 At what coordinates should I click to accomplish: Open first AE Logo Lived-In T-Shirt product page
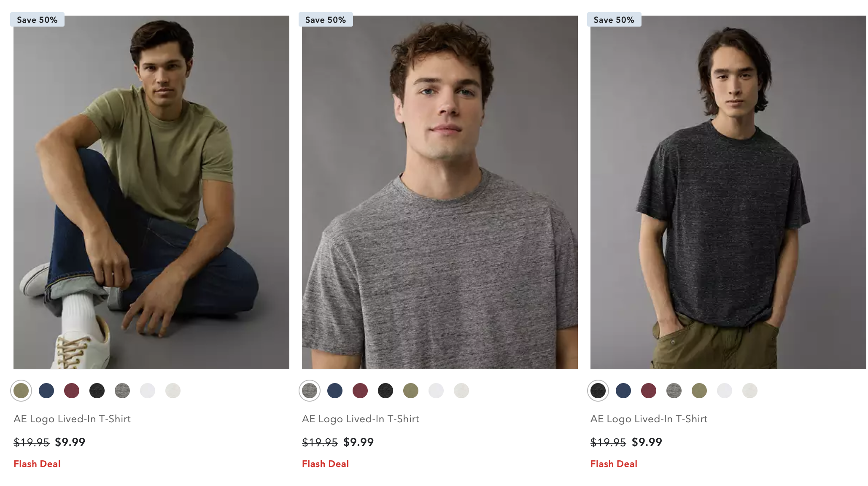[x=72, y=419]
